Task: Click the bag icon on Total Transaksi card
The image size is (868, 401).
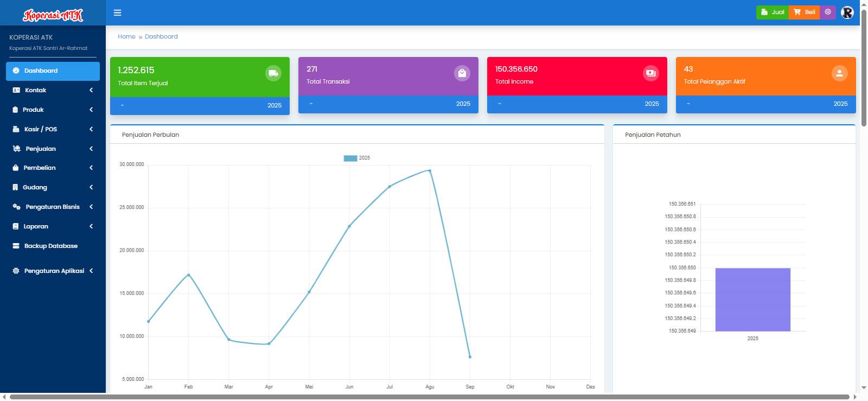Action: [462, 73]
